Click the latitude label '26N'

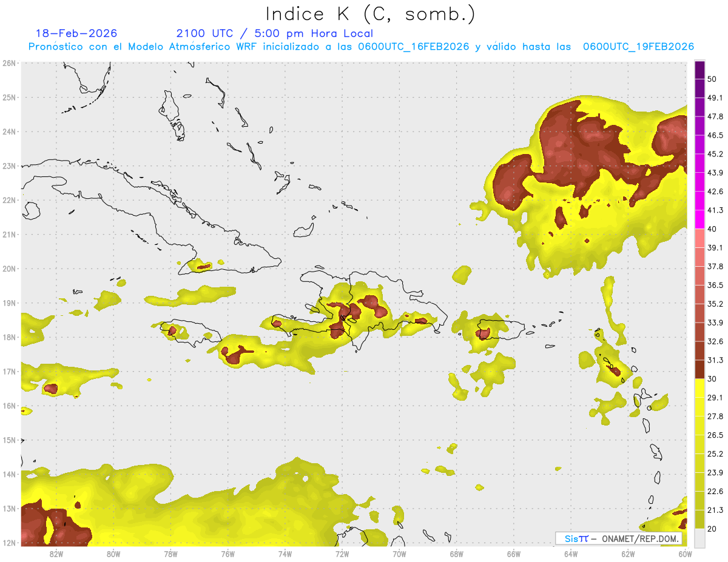click(x=9, y=63)
